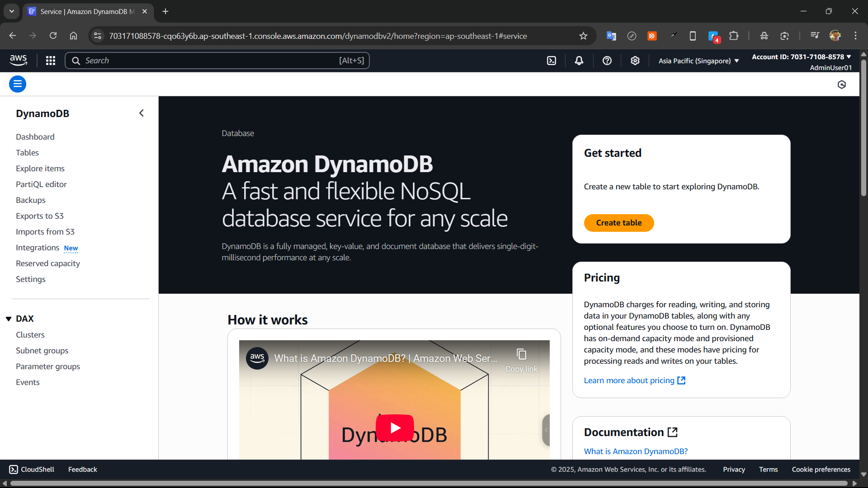Open the help question mark menu
The width and height of the screenshot is (868, 488).
coord(607,61)
